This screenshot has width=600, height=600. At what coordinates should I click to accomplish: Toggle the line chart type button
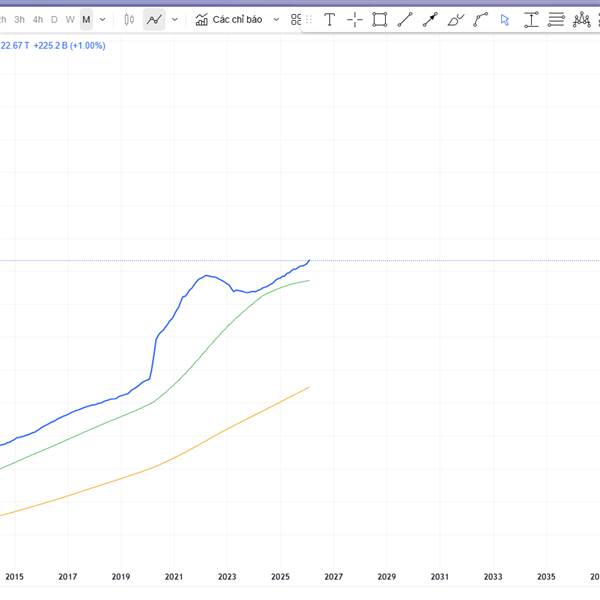[154, 19]
